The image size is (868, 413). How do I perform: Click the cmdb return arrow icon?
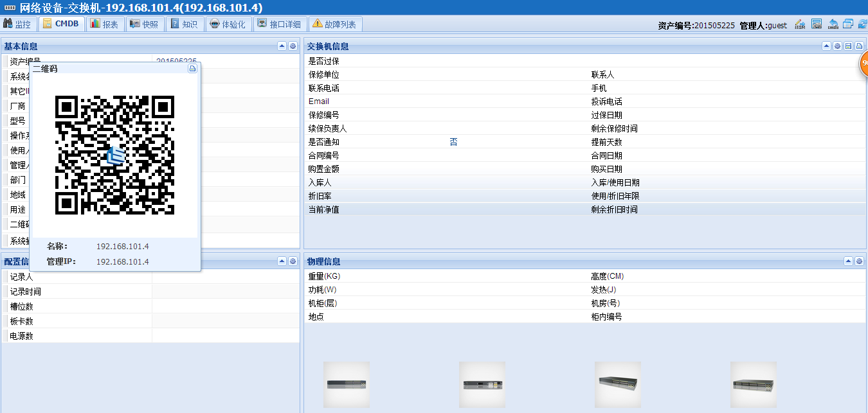click(x=833, y=24)
